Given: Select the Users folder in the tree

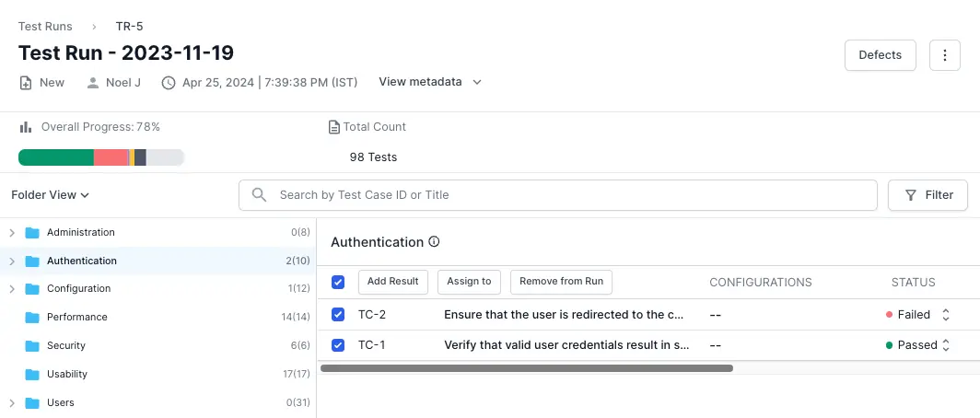Looking at the screenshot, I should click(61, 403).
